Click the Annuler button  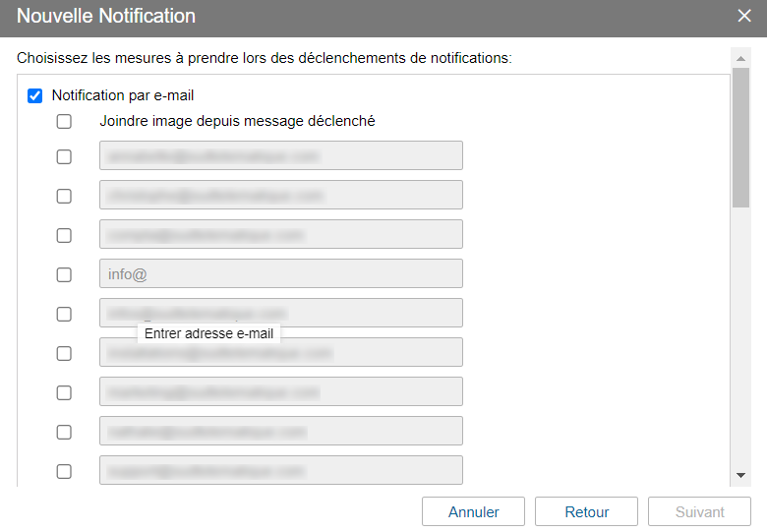tap(474, 511)
